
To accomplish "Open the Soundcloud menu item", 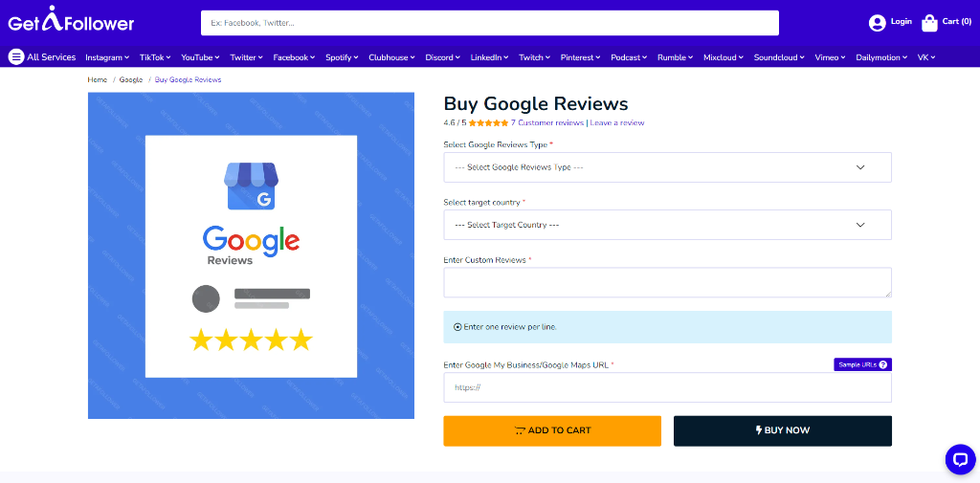I will (x=779, y=57).
